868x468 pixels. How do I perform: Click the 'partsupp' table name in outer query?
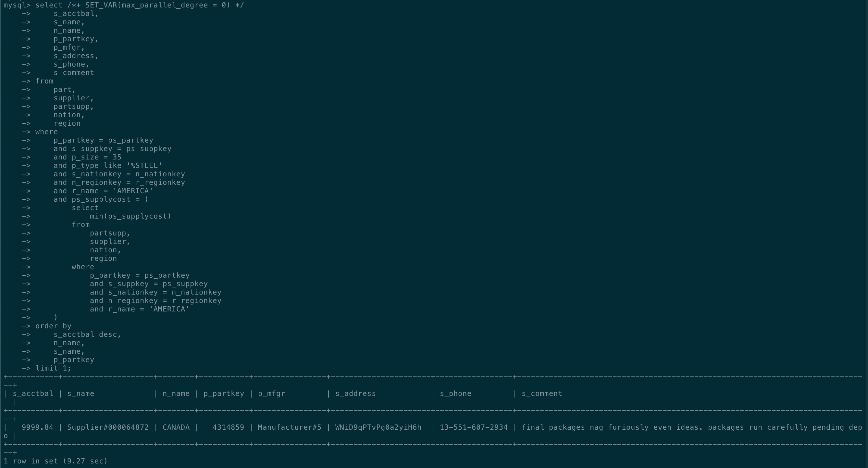point(73,106)
